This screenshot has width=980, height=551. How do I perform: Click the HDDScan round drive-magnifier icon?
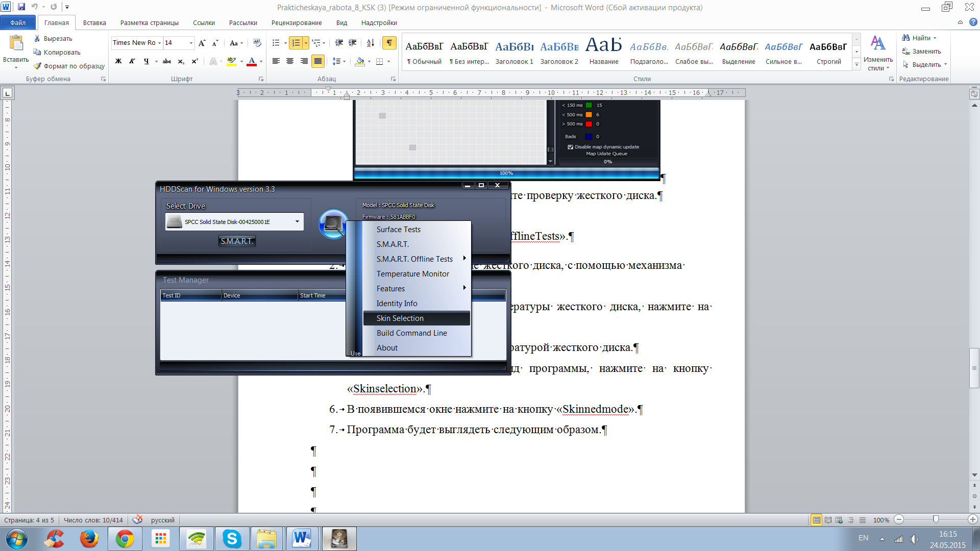333,223
